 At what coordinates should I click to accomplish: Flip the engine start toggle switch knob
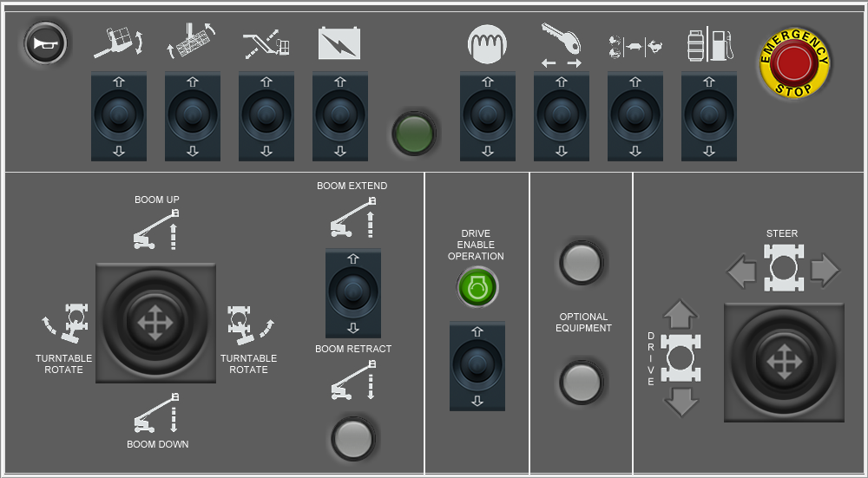562,115
